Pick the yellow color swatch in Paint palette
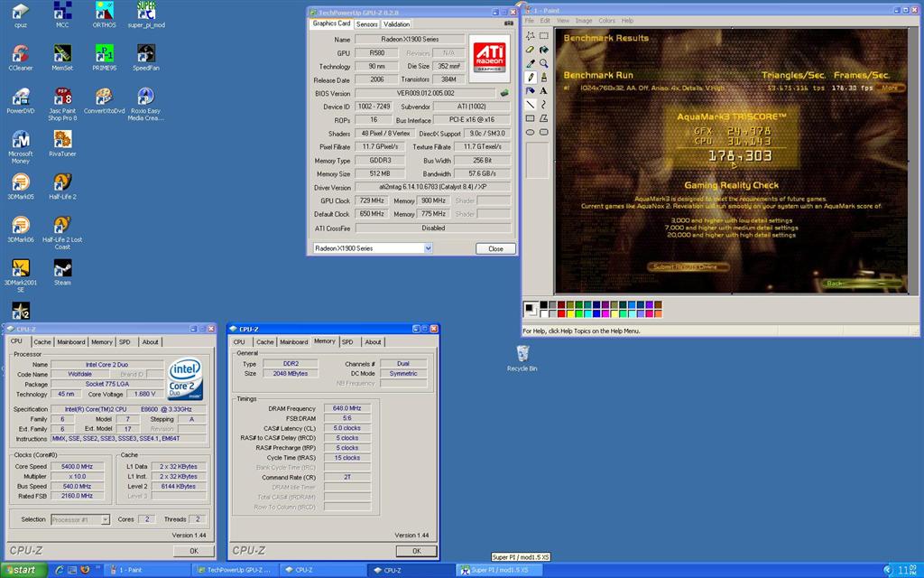 coord(570,313)
